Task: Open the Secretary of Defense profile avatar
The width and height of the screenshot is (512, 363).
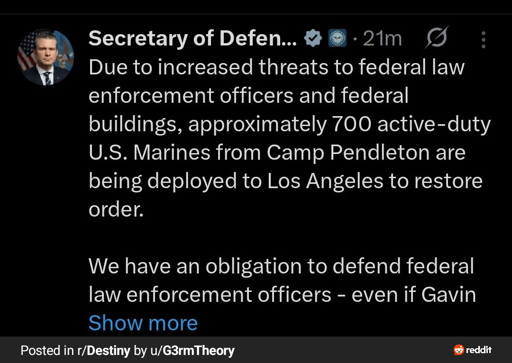Action: [x=46, y=57]
